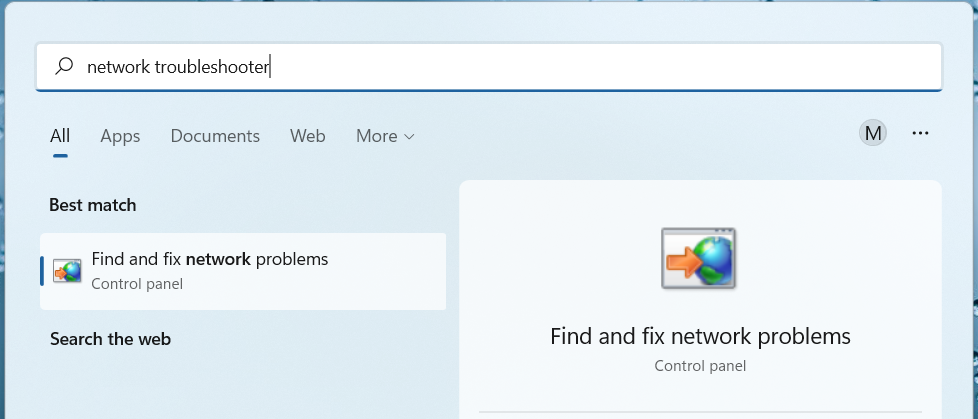
Task: Click the 'Search the web' section heading
Action: pos(110,339)
